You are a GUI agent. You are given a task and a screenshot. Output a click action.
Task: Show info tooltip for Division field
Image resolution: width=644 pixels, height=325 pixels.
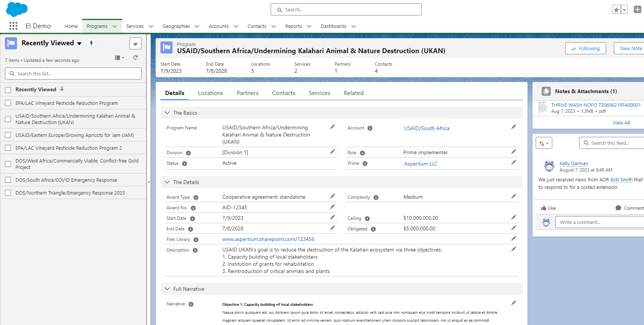pyautogui.click(x=188, y=153)
